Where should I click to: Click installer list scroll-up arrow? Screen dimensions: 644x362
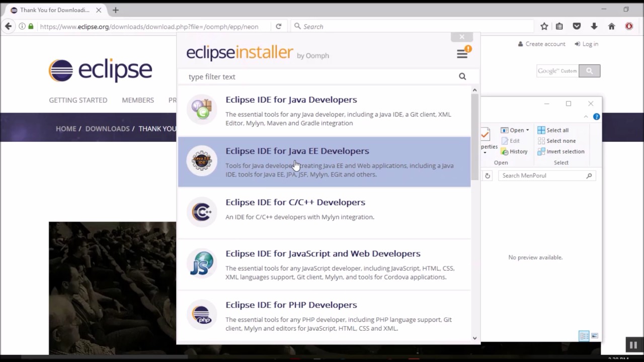pyautogui.click(x=474, y=90)
